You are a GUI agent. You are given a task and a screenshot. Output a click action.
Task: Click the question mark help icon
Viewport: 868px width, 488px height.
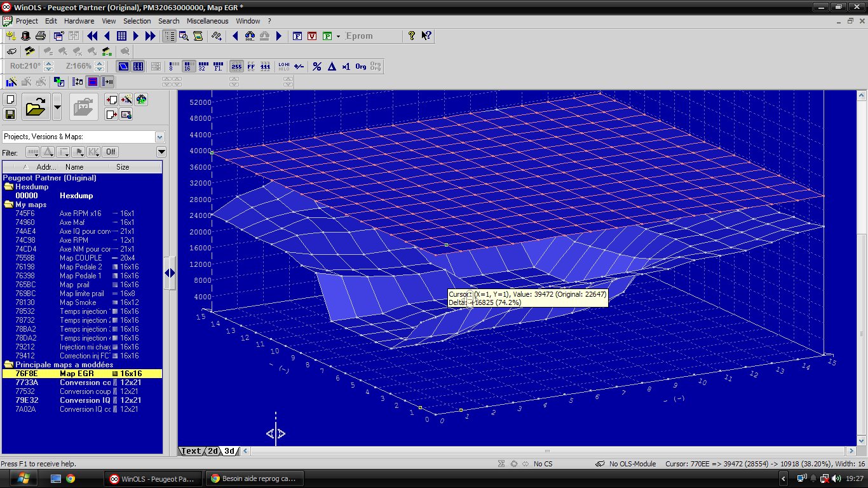[412, 36]
